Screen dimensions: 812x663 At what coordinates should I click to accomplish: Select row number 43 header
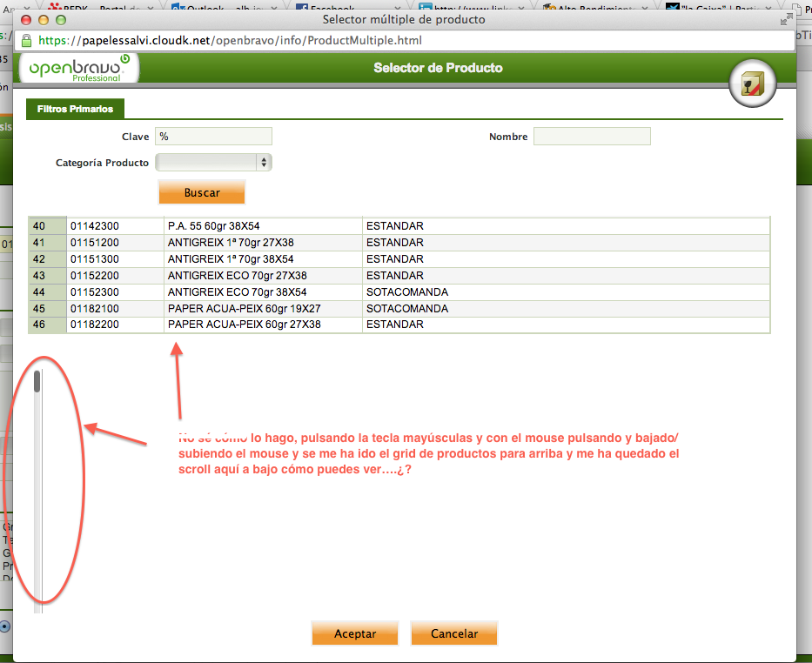[47, 276]
